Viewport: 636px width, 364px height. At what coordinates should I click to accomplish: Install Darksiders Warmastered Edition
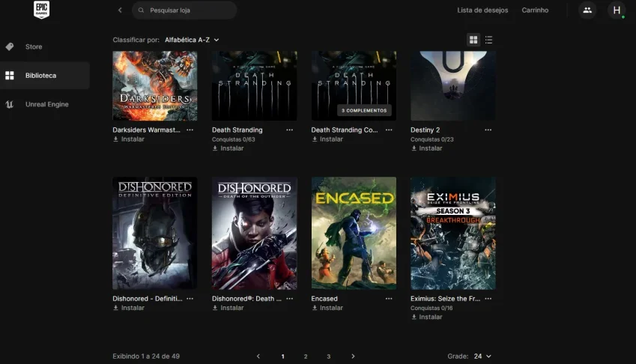click(x=129, y=139)
